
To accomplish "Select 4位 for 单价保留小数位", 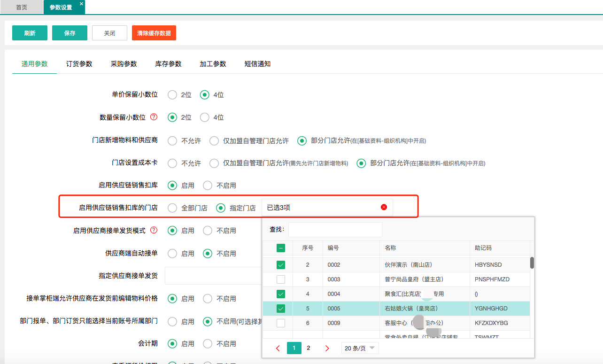I will (x=204, y=94).
